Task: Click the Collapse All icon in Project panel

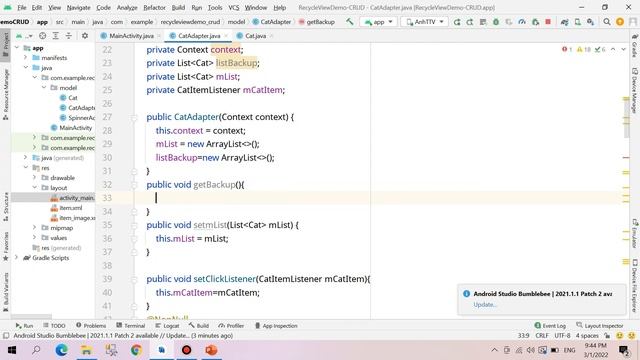Action: (69, 36)
